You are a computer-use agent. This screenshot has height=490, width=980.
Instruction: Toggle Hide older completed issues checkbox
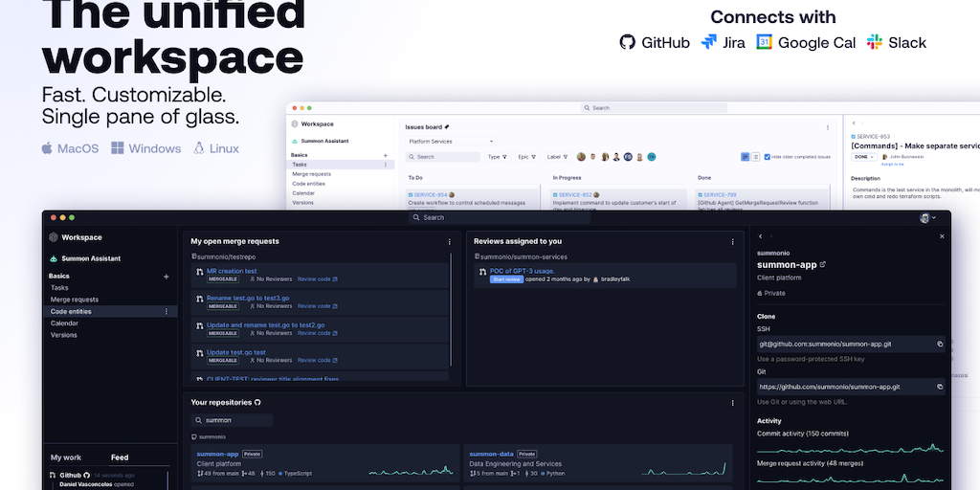[768, 157]
